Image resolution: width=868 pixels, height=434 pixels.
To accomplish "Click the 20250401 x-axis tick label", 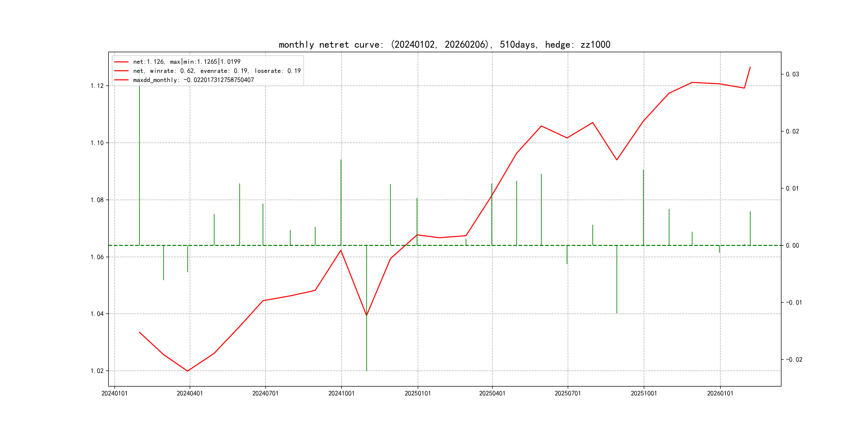I will pyautogui.click(x=492, y=394).
